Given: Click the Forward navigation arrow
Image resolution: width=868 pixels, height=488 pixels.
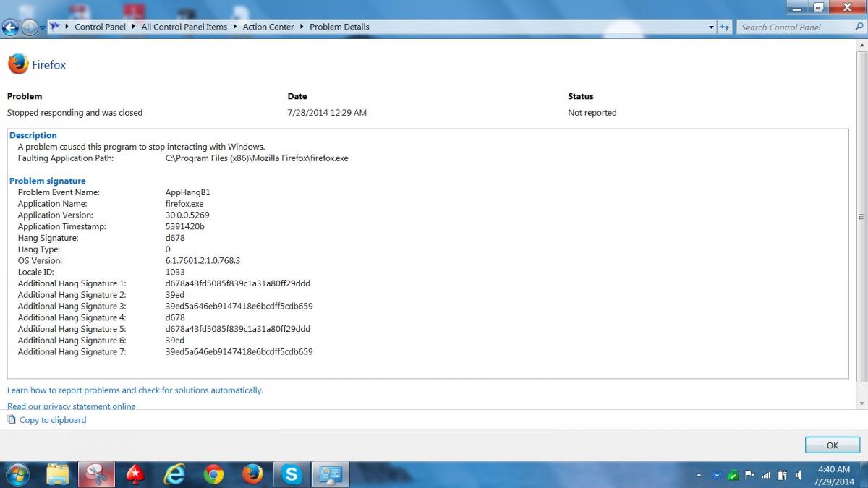Looking at the screenshot, I should click(x=30, y=27).
